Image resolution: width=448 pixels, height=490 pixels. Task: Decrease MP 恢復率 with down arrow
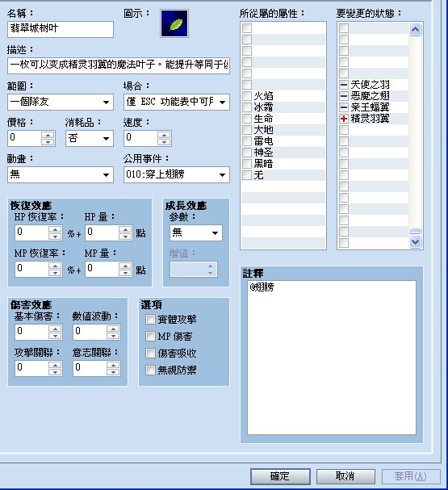pyautogui.click(x=55, y=273)
